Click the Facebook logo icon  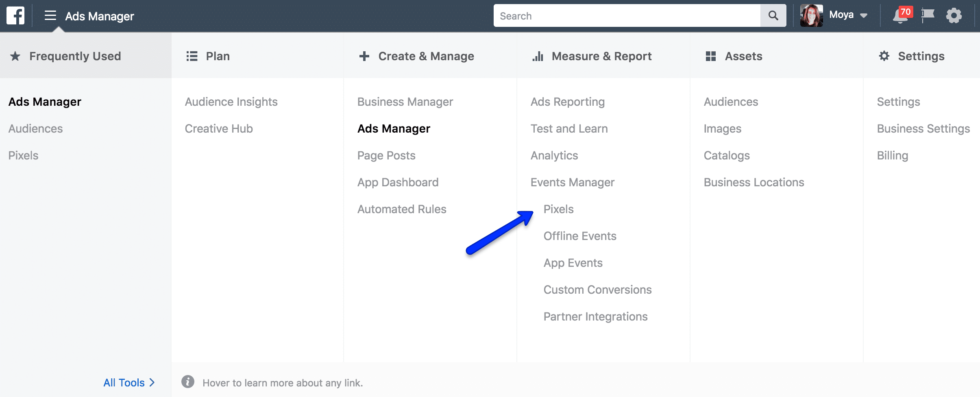click(x=15, y=15)
